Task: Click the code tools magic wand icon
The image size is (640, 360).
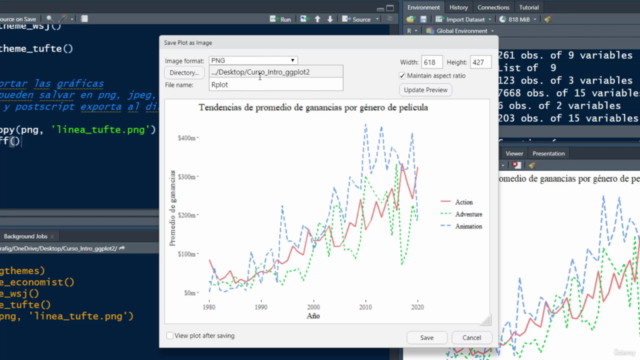Action: tap(63, 19)
